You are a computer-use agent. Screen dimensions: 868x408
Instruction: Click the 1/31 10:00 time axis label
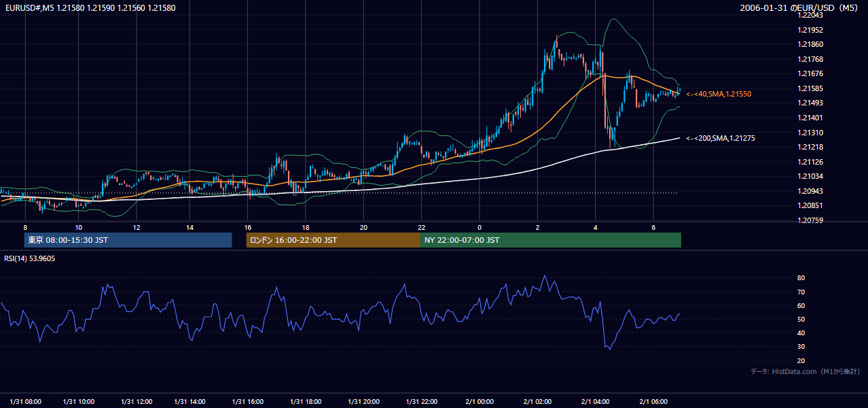[x=79, y=401]
